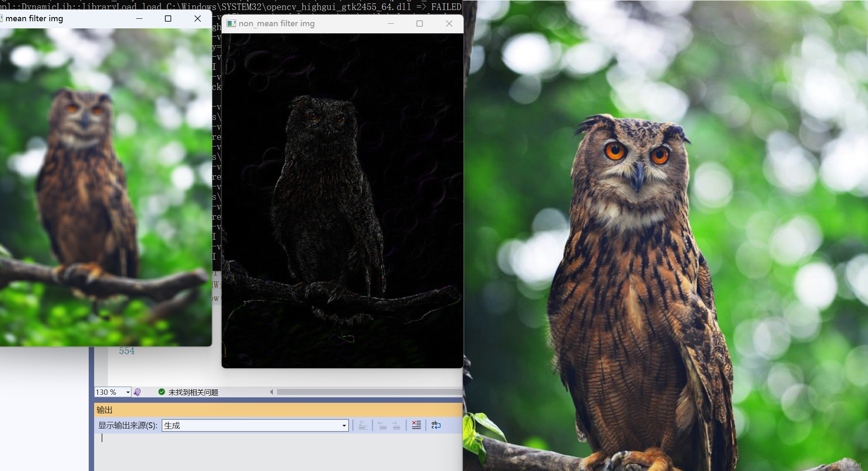Click non_mean filter img window icon
Viewport: 868px width, 471px height.
point(231,24)
